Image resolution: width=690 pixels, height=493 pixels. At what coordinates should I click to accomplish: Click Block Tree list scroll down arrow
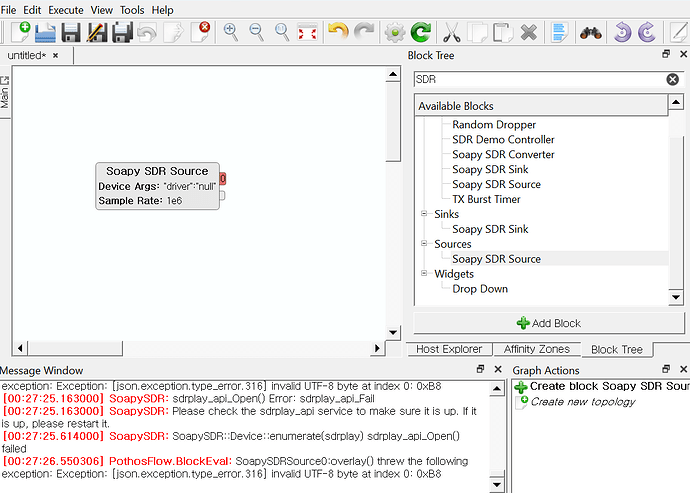676,297
